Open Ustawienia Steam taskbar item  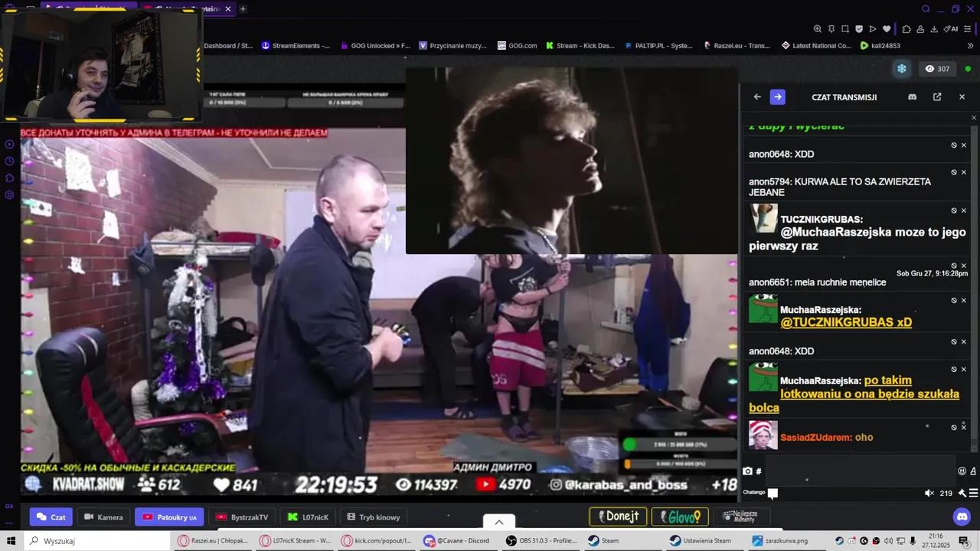705,540
